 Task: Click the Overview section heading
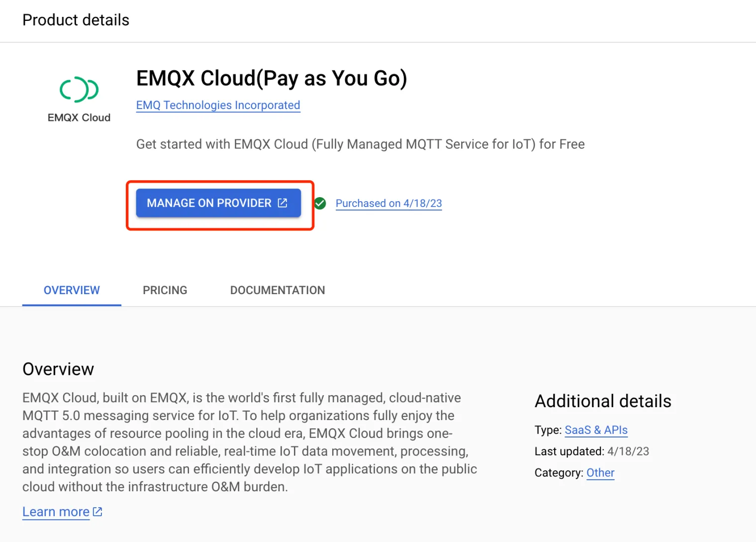[x=58, y=369]
